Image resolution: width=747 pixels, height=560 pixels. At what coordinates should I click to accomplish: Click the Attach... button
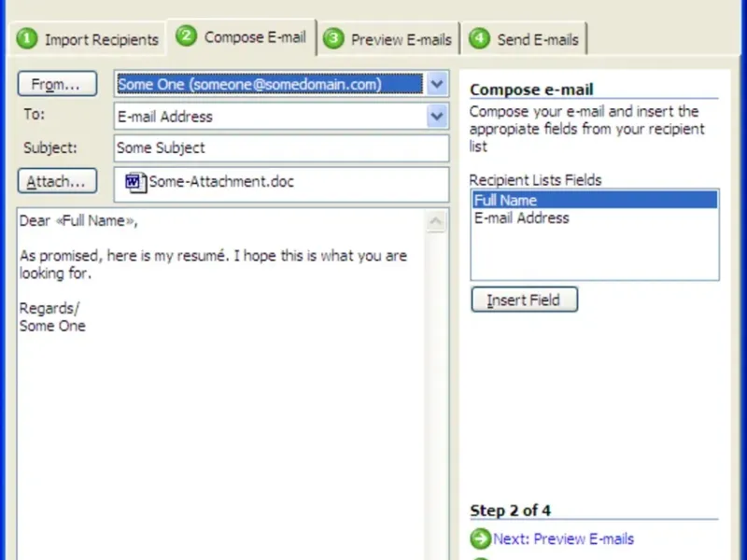tap(57, 181)
